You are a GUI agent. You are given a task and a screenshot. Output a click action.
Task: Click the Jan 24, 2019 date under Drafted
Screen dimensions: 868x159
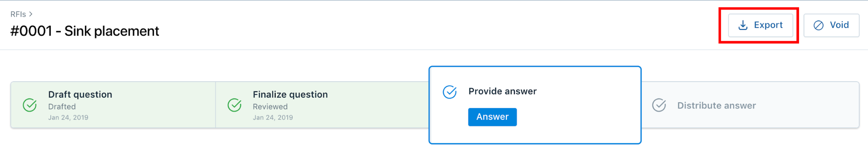pos(68,118)
